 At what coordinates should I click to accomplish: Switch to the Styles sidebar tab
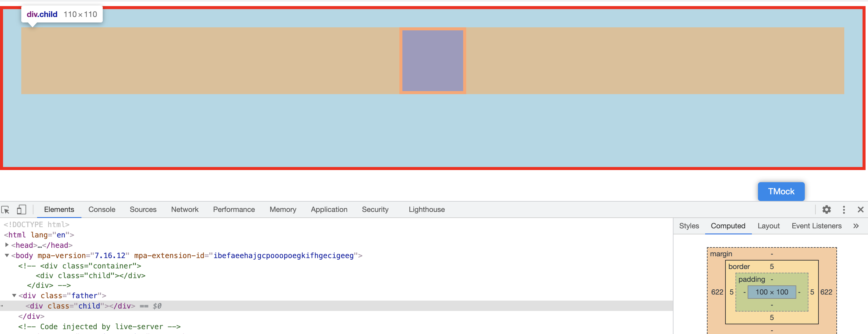tap(689, 226)
